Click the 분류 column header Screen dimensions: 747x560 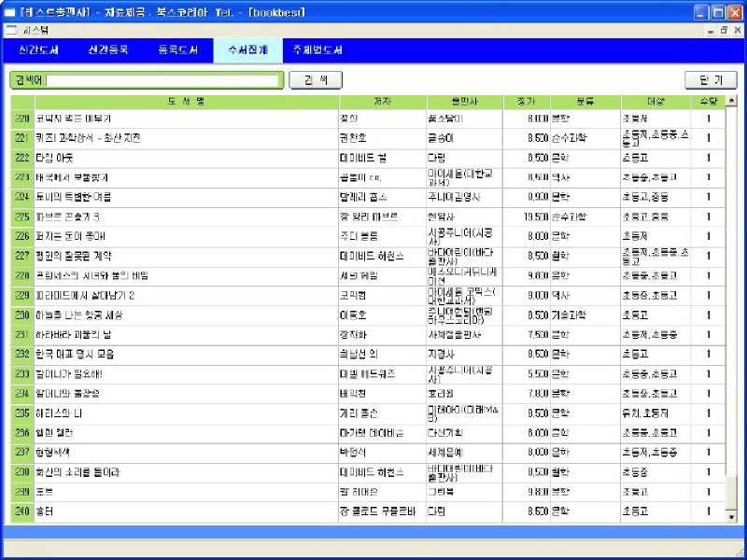585,102
